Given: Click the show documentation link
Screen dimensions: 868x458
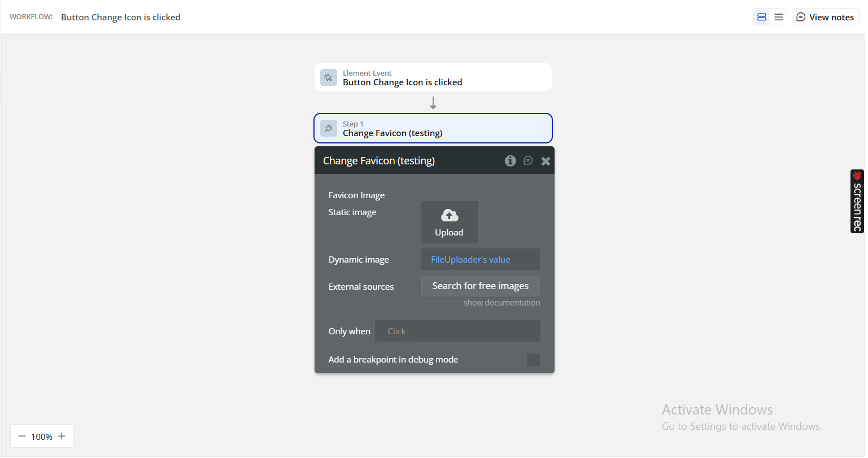Looking at the screenshot, I should (x=501, y=303).
